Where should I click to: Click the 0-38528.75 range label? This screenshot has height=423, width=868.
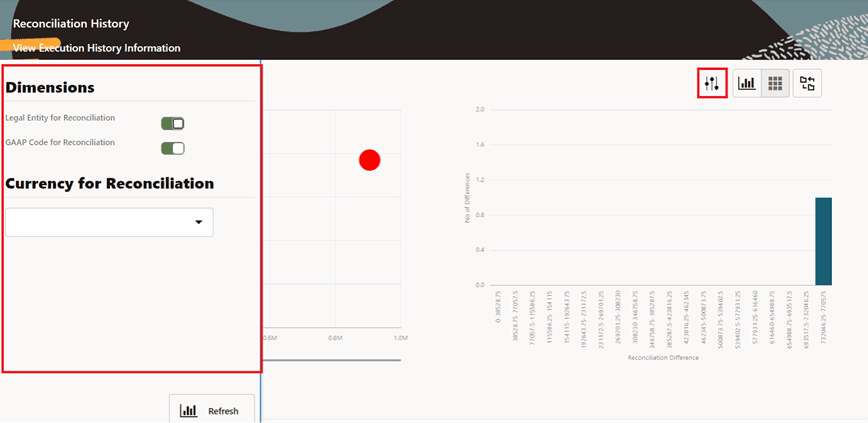click(498, 307)
